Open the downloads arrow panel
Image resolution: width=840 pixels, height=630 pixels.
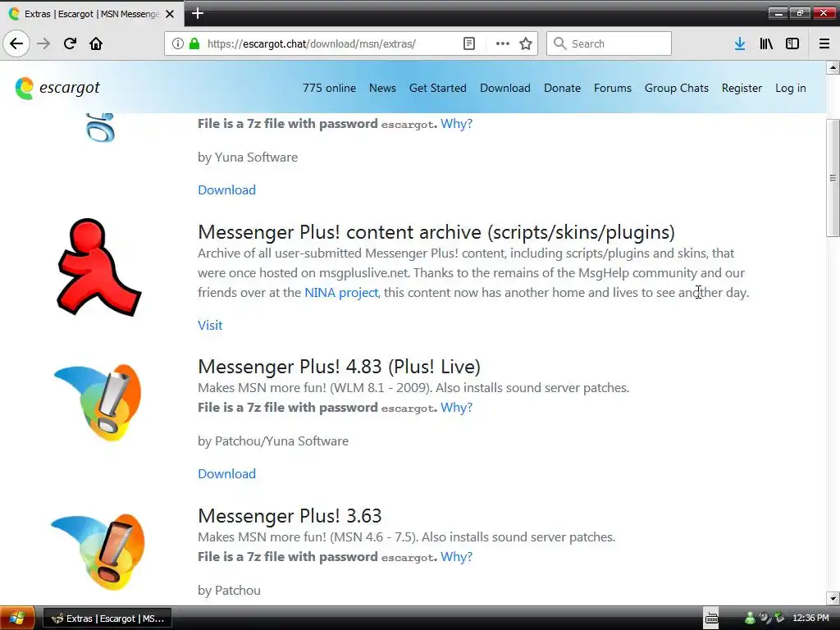pos(740,43)
